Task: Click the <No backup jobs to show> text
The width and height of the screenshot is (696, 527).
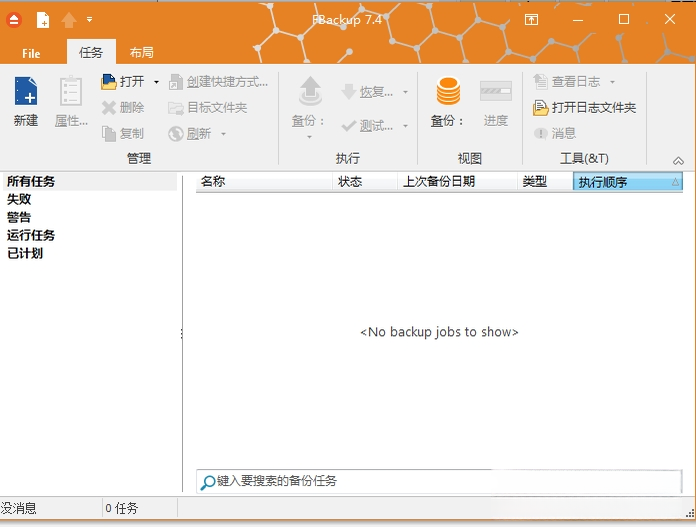Action: point(439,332)
